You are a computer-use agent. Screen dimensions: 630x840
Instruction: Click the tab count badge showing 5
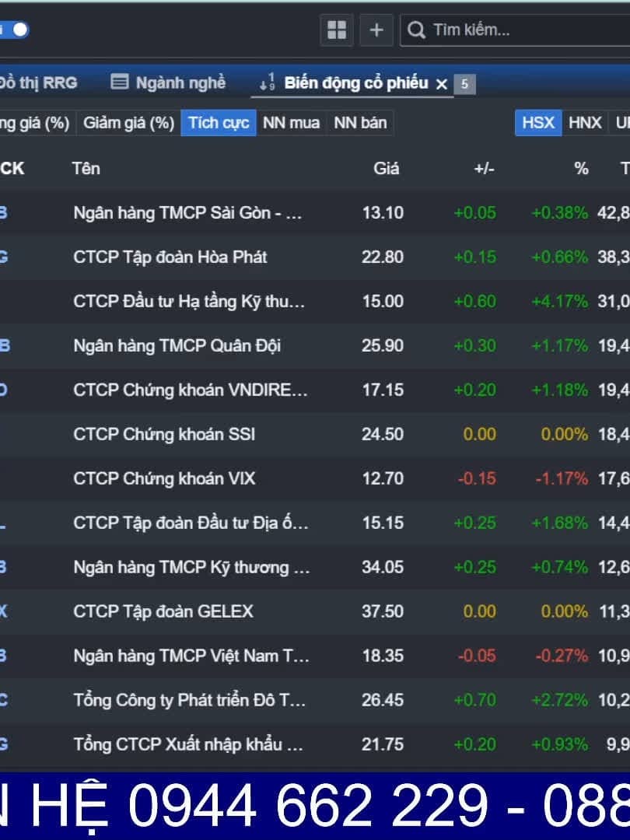coord(464,84)
